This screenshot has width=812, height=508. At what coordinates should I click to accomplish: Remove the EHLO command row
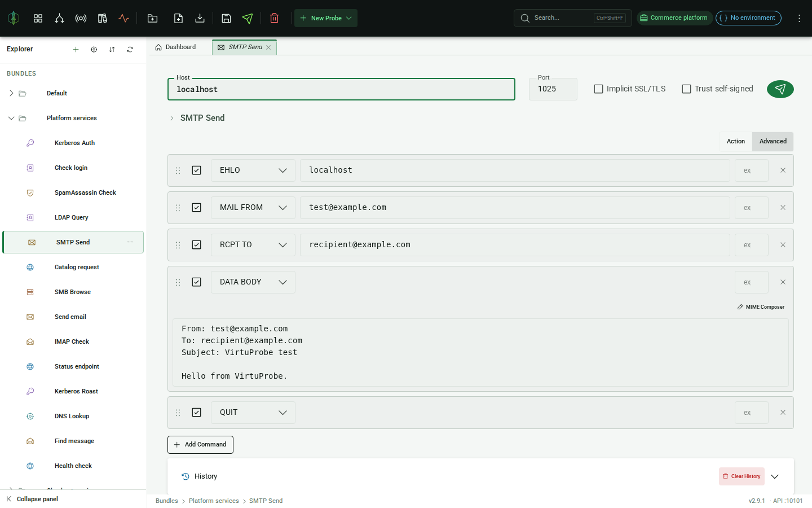point(783,170)
